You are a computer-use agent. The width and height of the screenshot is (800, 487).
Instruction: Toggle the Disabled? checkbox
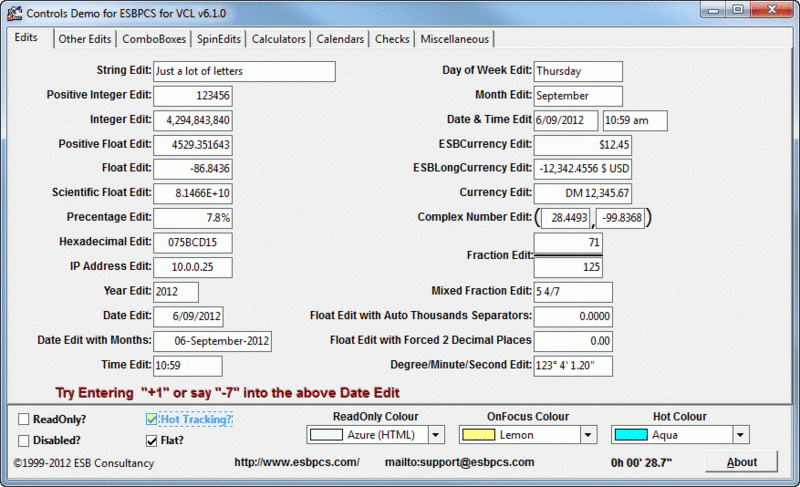(x=23, y=440)
